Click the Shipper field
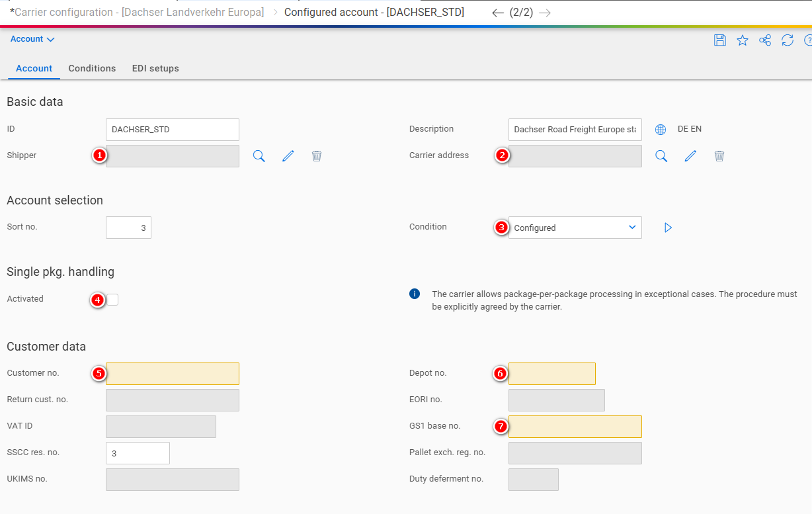The image size is (812, 514). pos(173,156)
